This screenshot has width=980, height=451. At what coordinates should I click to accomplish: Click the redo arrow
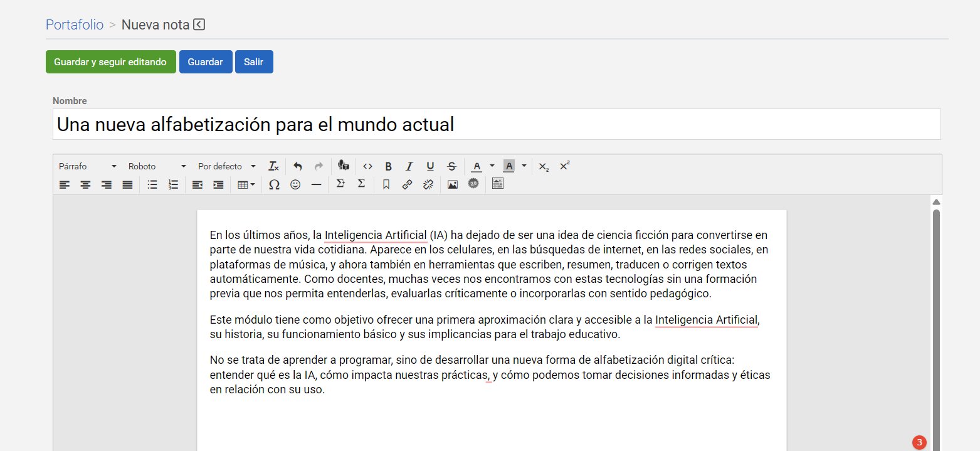click(319, 166)
